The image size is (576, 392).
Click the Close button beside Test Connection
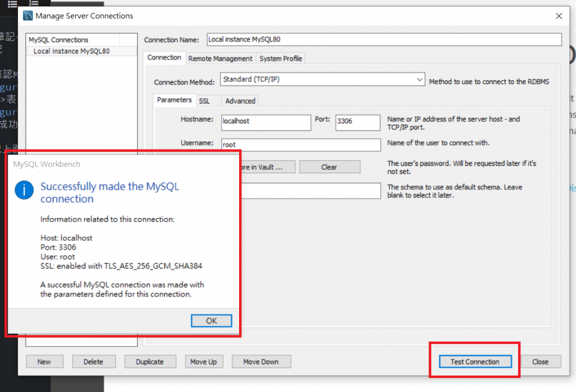(x=541, y=362)
